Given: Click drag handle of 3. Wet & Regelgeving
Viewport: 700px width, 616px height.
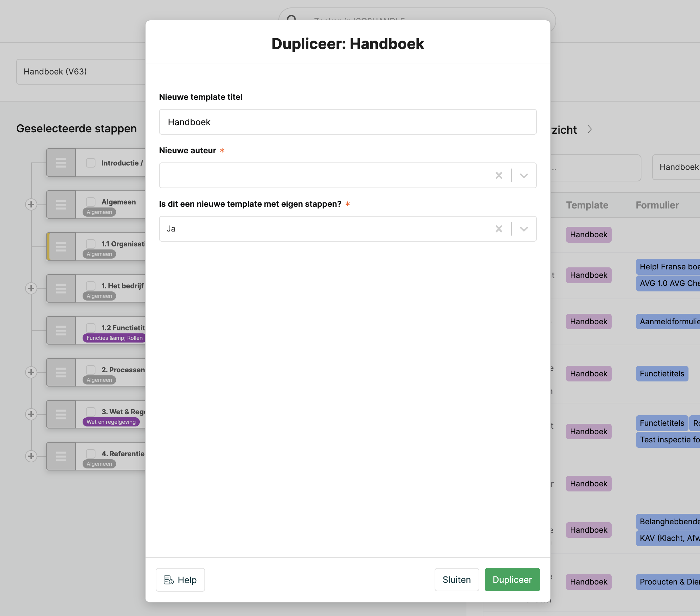Looking at the screenshot, I should [x=61, y=414].
